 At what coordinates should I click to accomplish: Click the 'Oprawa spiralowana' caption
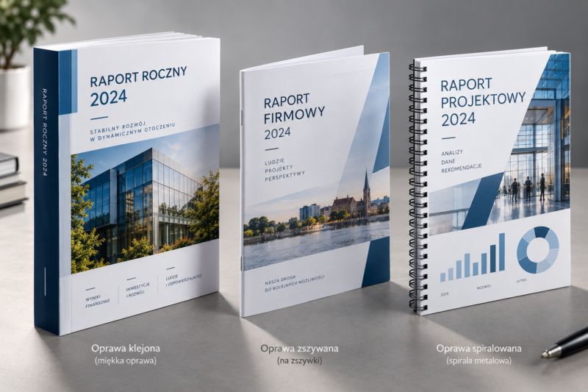coord(478,348)
